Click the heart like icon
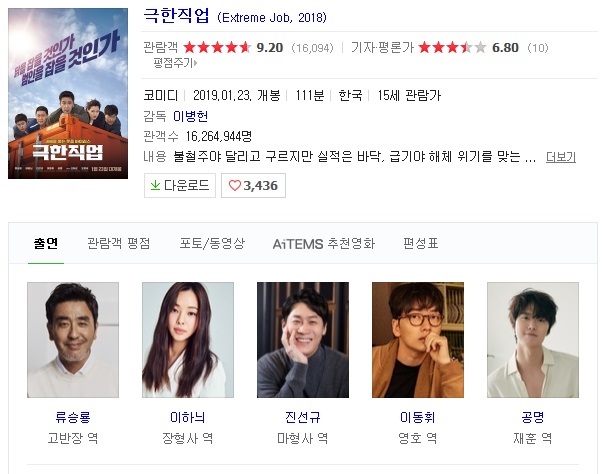The width and height of the screenshot is (604, 474). (x=235, y=186)
